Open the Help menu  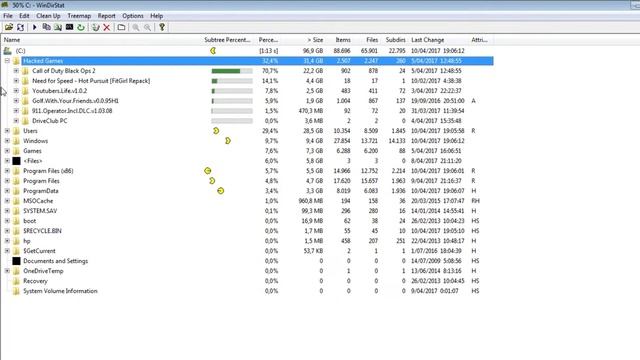(156, 16)
